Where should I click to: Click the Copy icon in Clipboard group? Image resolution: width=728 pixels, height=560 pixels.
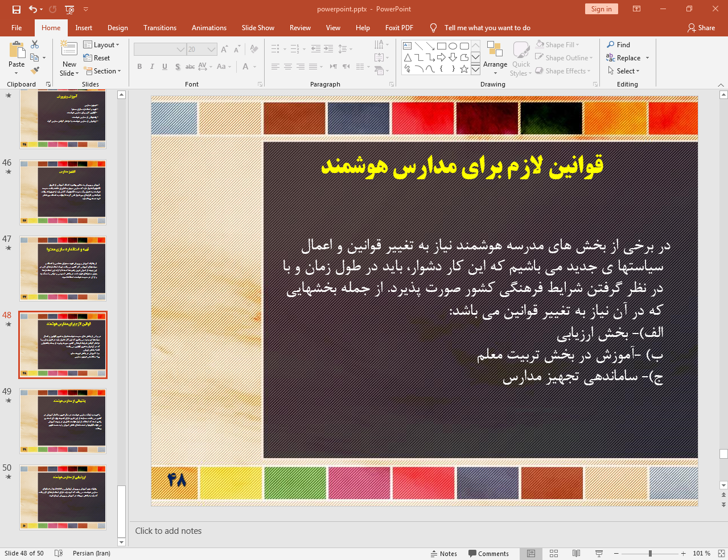[x=35, y=57]
